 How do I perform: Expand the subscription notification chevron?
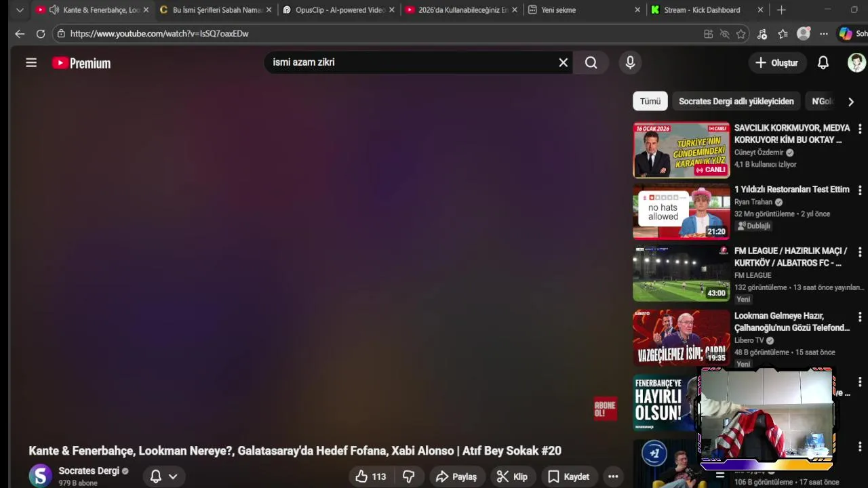click(173, 476)
